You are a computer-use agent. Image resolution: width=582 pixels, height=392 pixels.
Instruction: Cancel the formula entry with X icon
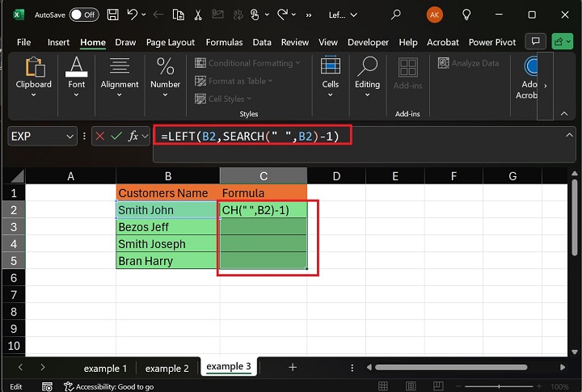[99, 137]
